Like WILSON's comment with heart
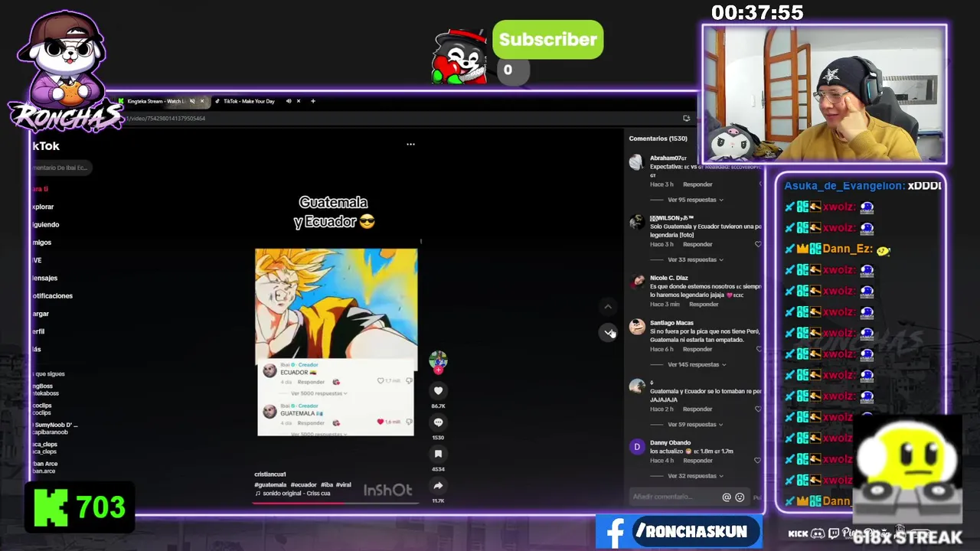The height and width of the screenshot is (551, 980). (758, 244)
